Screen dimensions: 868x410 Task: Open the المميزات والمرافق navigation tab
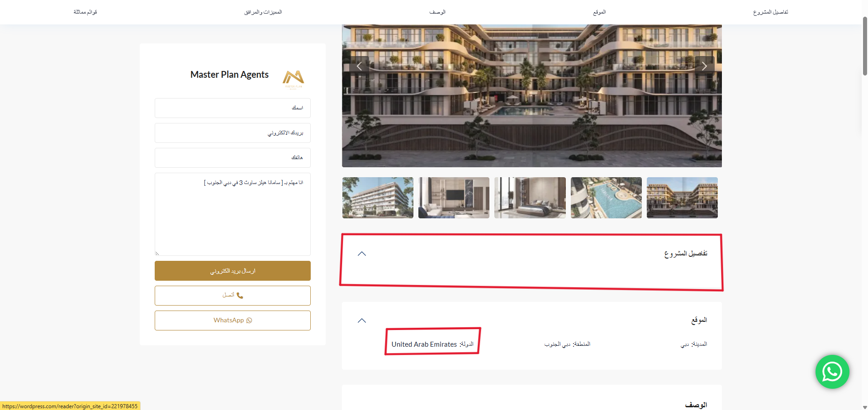click(263, 12)
